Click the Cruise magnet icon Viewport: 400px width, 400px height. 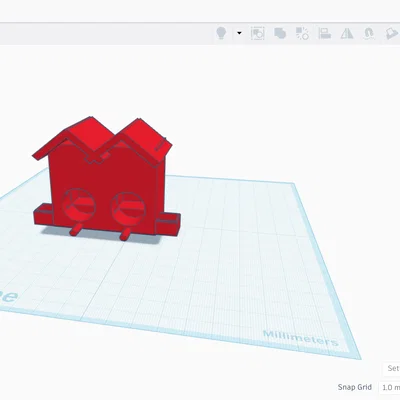(x=369, y=33)
